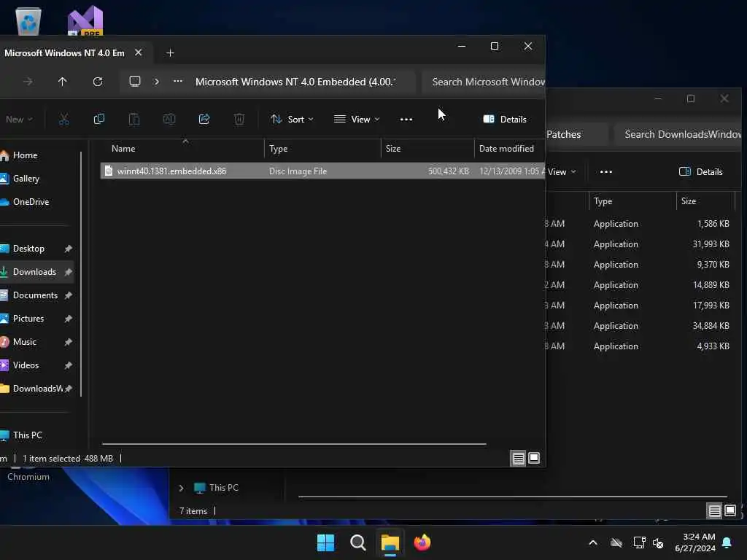747x560 pixels.
Task: Open Gallery in the navigation pane
Action: click(38, 179)
